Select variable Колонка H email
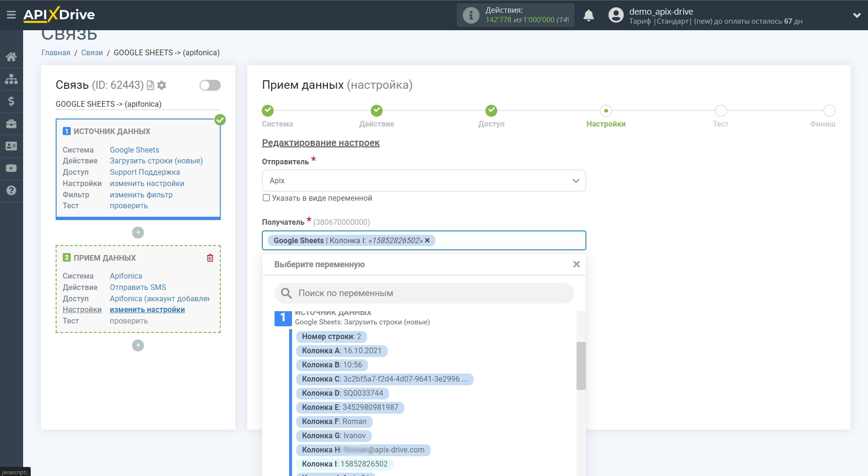The height and width of the screenshot is (476, 868). [363, 450]
